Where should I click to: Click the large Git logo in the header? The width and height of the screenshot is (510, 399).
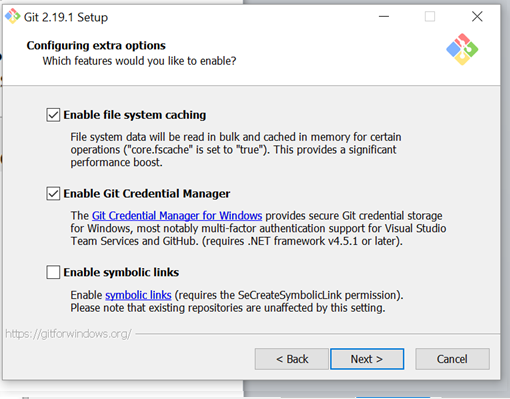coord(462,49)
